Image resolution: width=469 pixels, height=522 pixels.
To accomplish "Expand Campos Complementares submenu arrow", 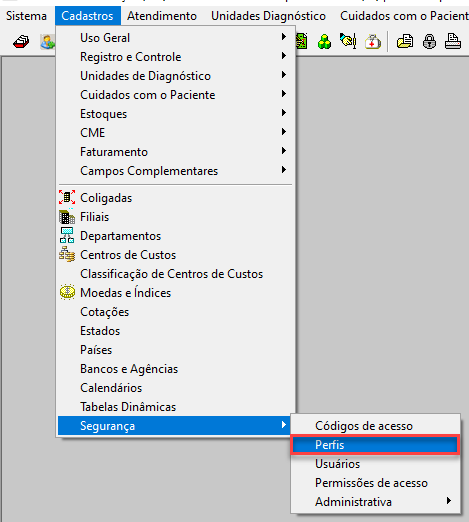I will tap(284, 170).
